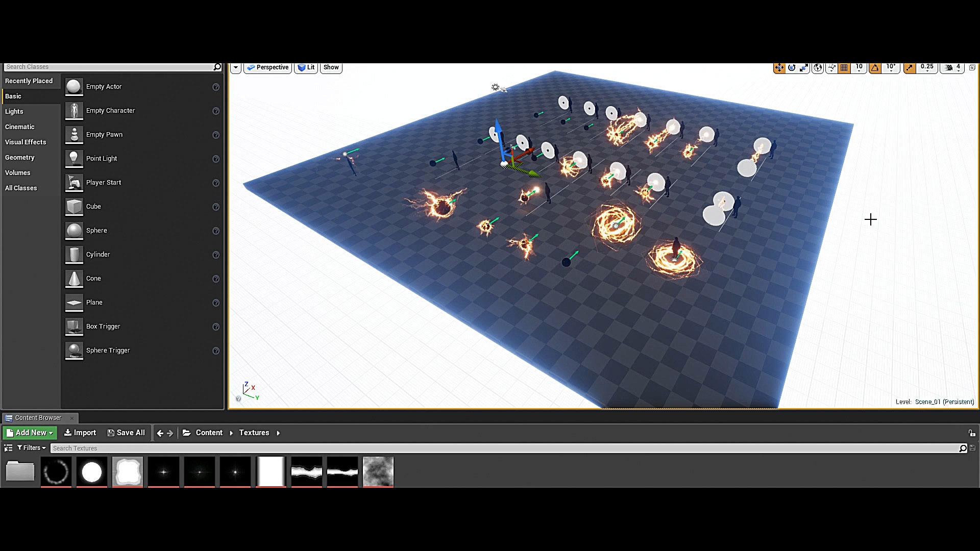Select the Move tool in viewport toolbar
Viewport: 980px width, 551px height.
coord(779,68)
